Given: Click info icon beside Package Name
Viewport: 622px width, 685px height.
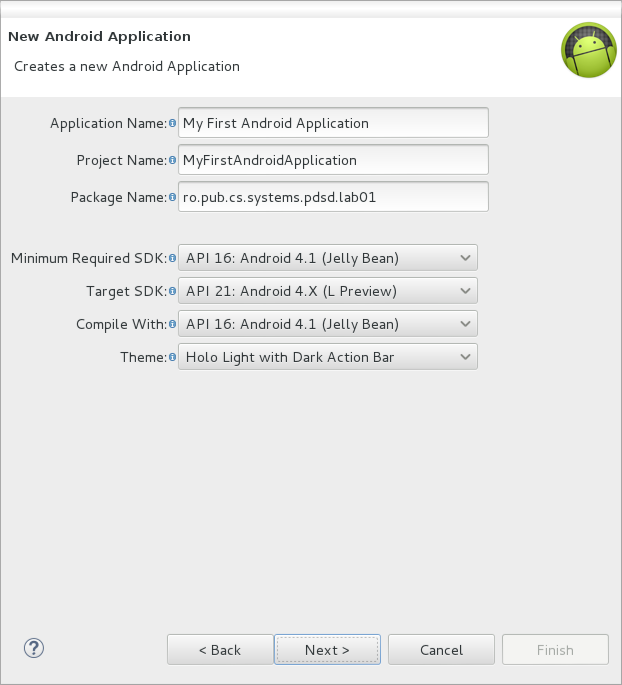Looking at the screenshot, I should tap(173, 197).
